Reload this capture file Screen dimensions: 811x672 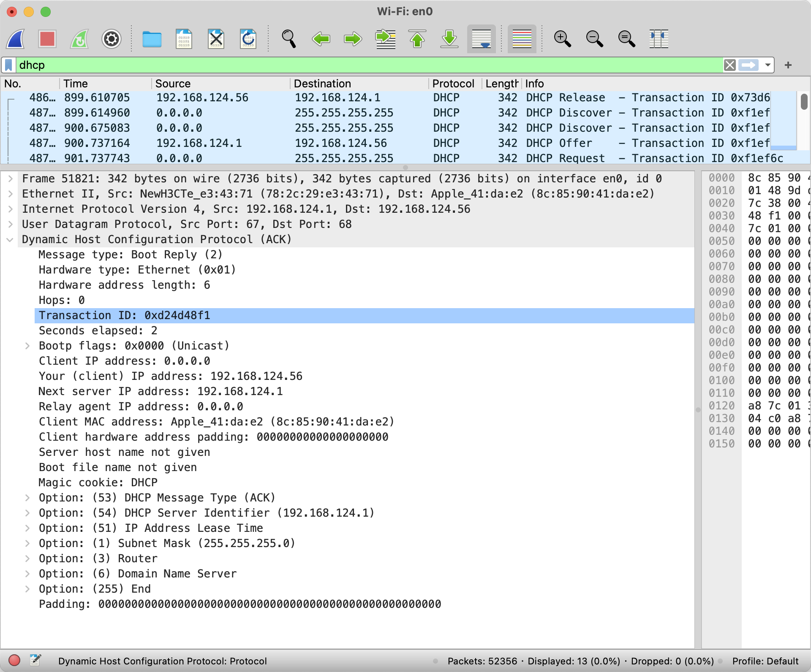(248, 39)
